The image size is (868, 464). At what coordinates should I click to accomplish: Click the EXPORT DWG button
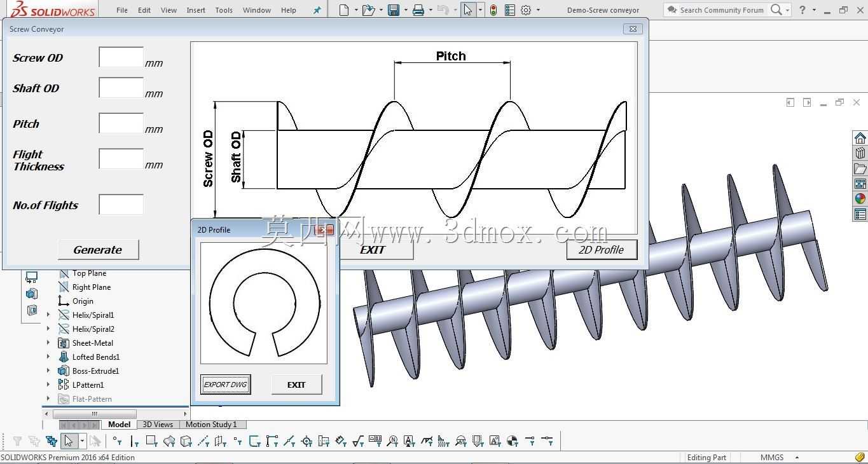[226, 385]
